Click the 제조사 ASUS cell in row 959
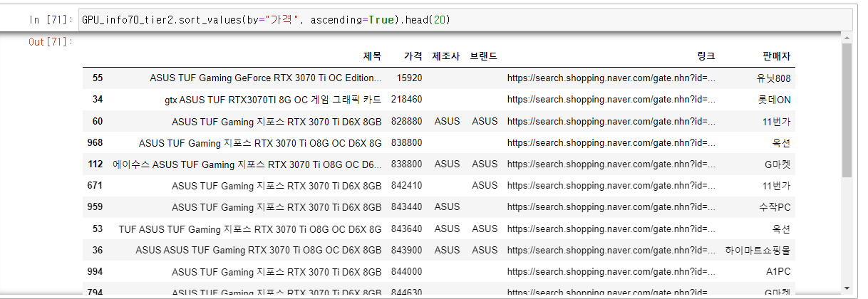This screenshot has height=299, width=868. tap(448, 207)
